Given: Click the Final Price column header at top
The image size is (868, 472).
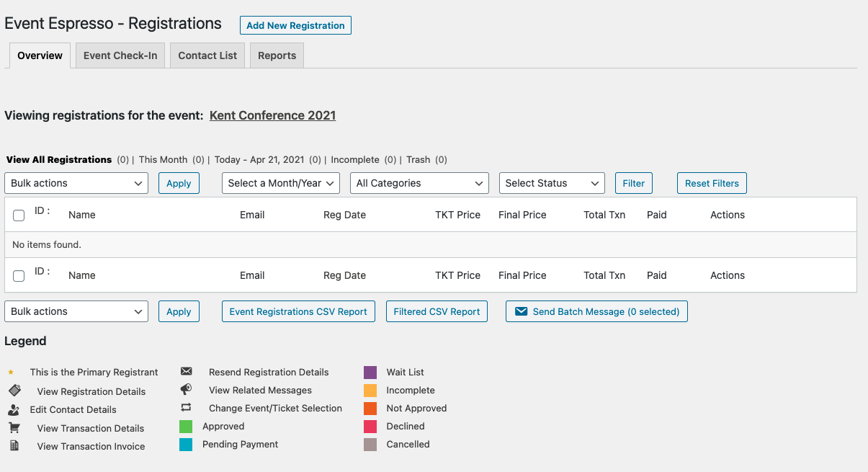Looking at the screenshot, I should point(522,215).
